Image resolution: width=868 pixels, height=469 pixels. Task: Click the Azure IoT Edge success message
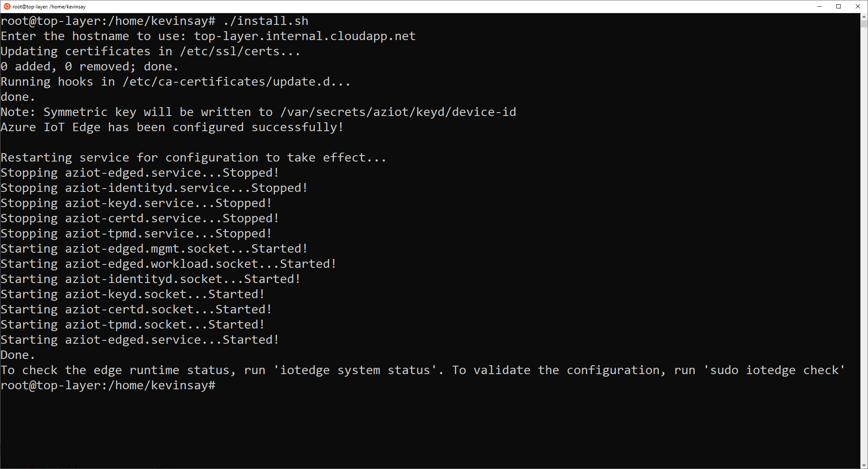click(171, 127)
